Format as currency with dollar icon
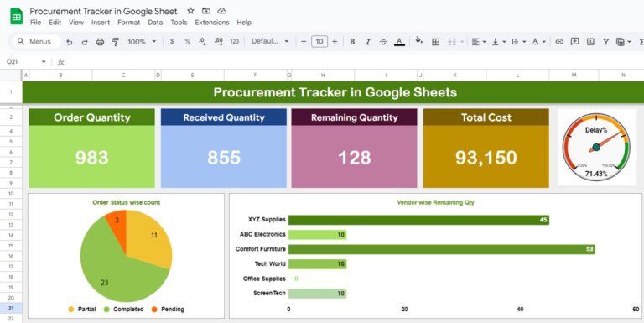The height and width of the screenshot is (323, 644). (172, 41)
